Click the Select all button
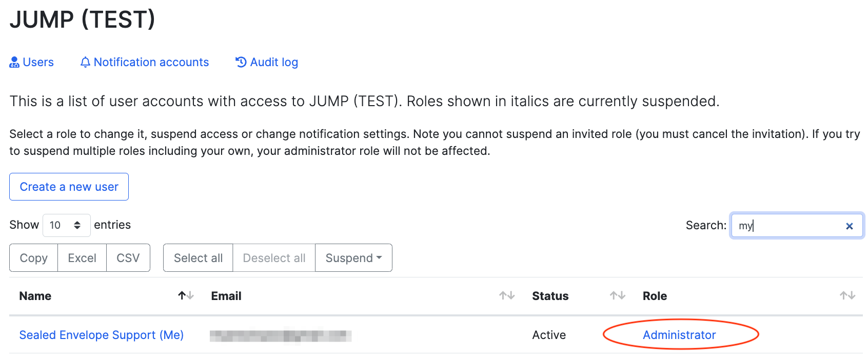The height and width of the screenshot is (359, 868). (x=198, y=257)
